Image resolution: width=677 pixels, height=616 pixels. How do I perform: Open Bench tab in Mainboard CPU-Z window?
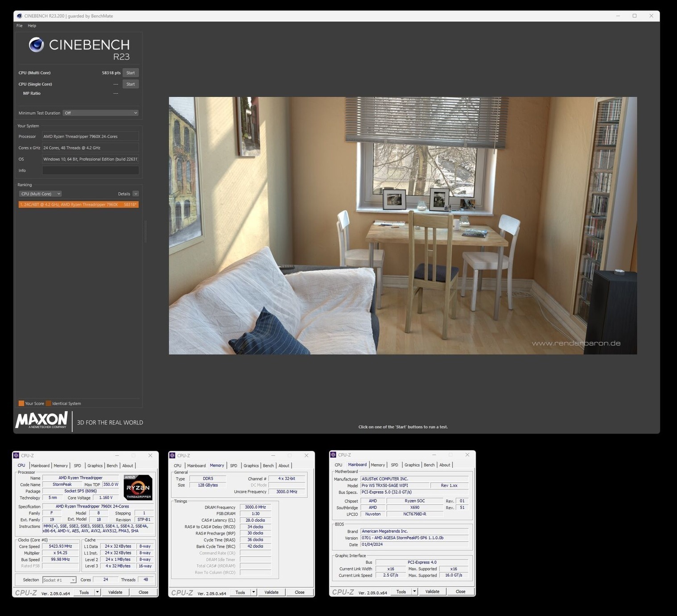click(x=429, y=465)
